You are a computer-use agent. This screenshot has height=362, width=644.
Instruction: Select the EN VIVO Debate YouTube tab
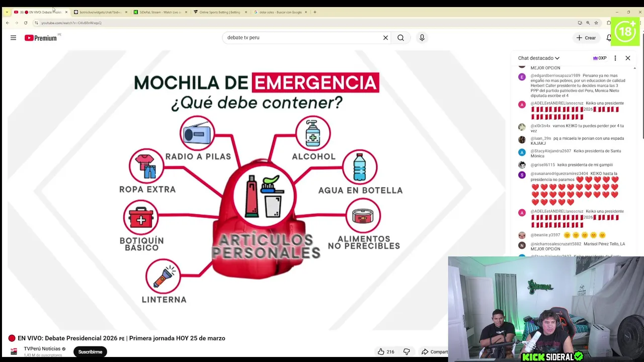[x=40, y=12]
